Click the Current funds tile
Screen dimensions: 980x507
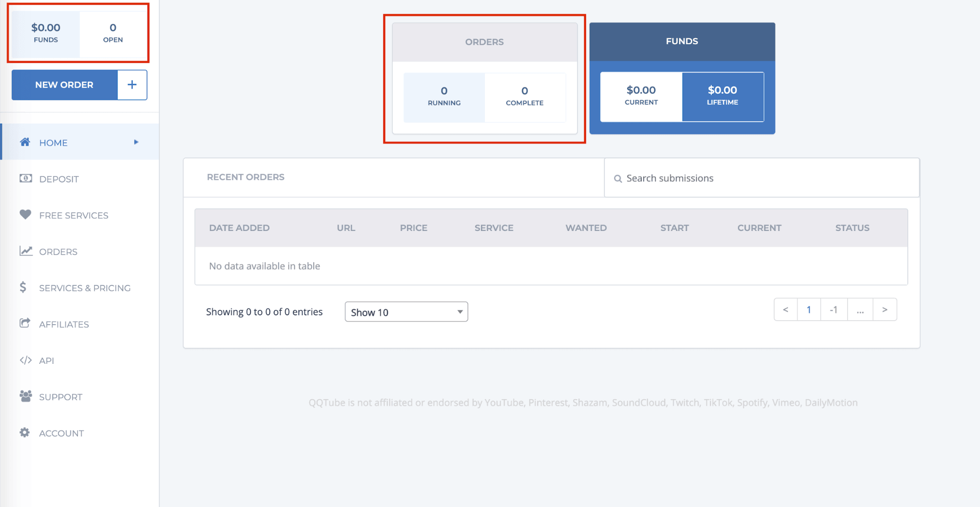pyautogui.click(x=641, y=97)
